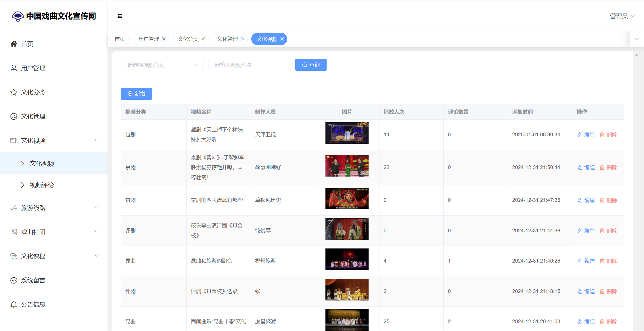Open the 请选择视频分类 dropdown
Viewport: 644px width, 331px height.
(x=162, y=65)
